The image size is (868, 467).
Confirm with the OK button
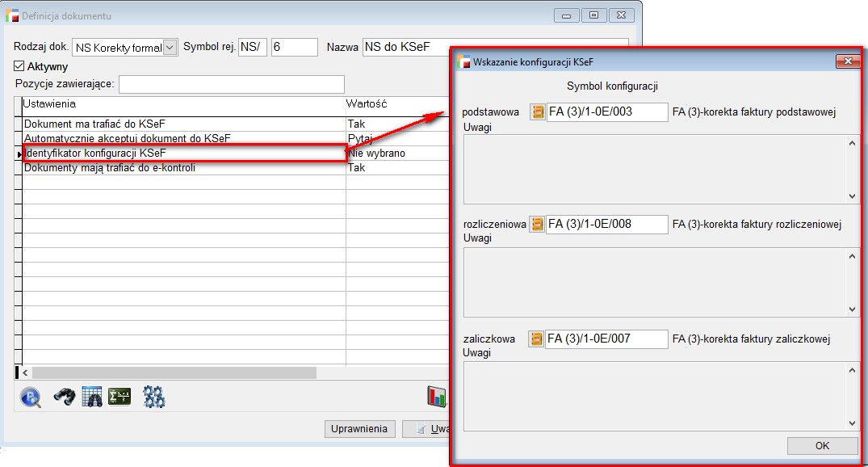[x=822, y=445]
